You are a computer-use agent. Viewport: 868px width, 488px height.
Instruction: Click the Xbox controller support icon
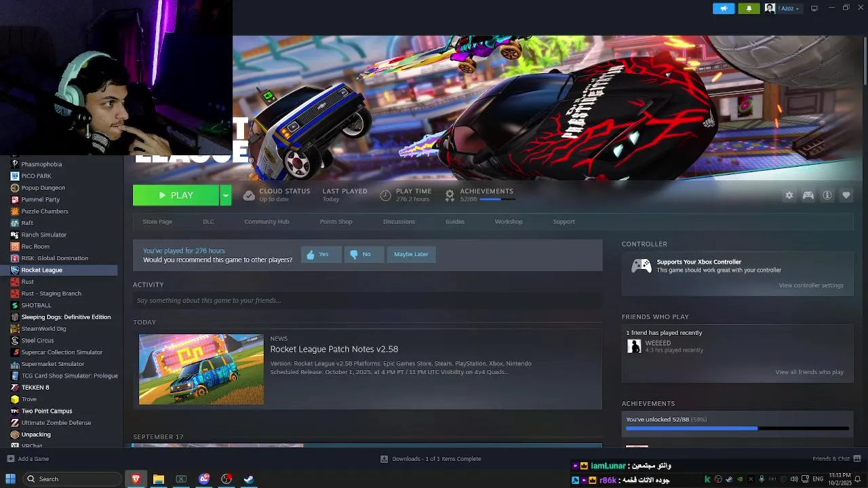click(641, 266)
